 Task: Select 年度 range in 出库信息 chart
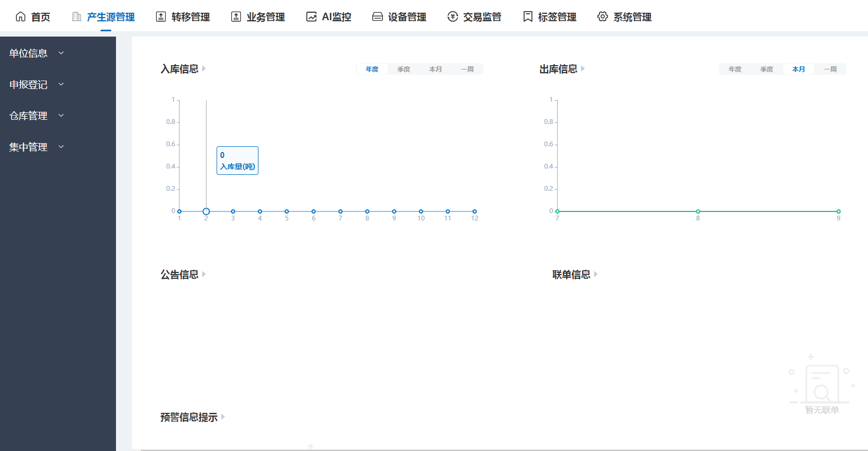735,69
